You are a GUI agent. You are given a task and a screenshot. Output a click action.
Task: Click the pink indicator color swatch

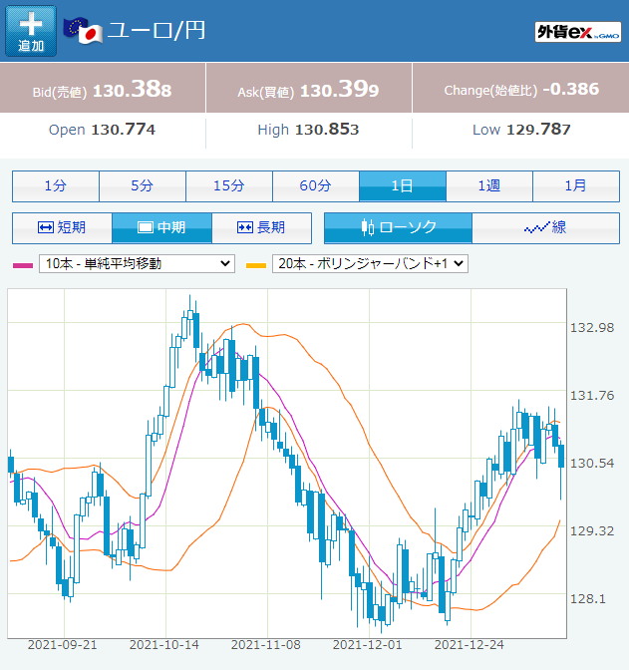[23, 266]
